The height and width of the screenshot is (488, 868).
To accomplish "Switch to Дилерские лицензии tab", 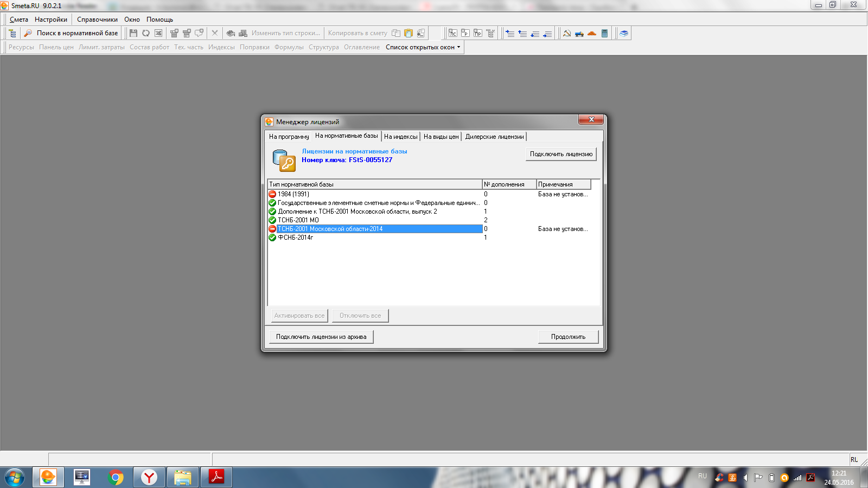I will [494, 137].
